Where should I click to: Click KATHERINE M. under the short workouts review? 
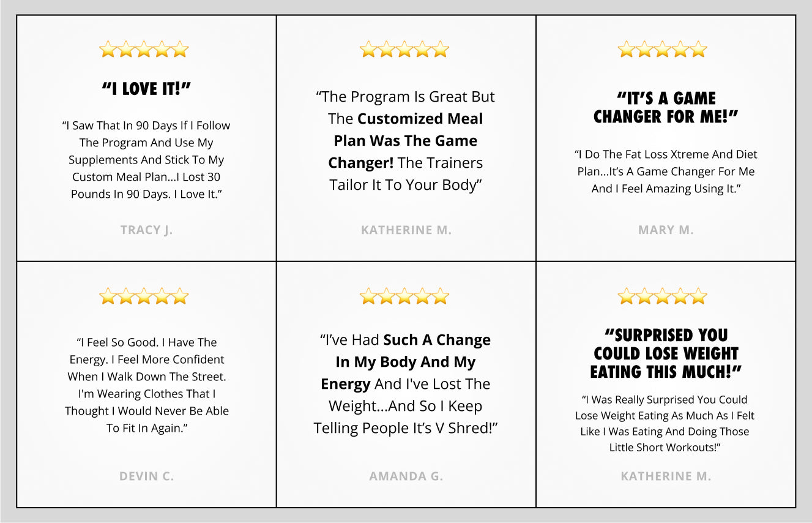click(666, 476)
